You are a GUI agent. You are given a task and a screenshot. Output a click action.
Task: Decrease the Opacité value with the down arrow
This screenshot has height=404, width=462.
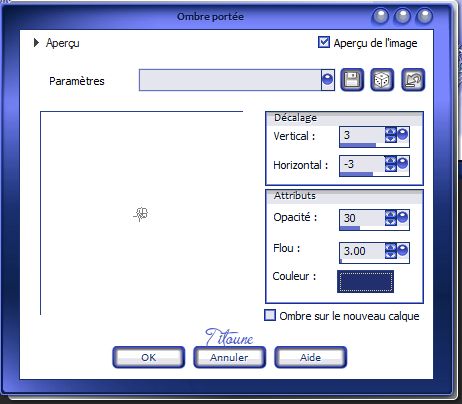pos(391,222)
